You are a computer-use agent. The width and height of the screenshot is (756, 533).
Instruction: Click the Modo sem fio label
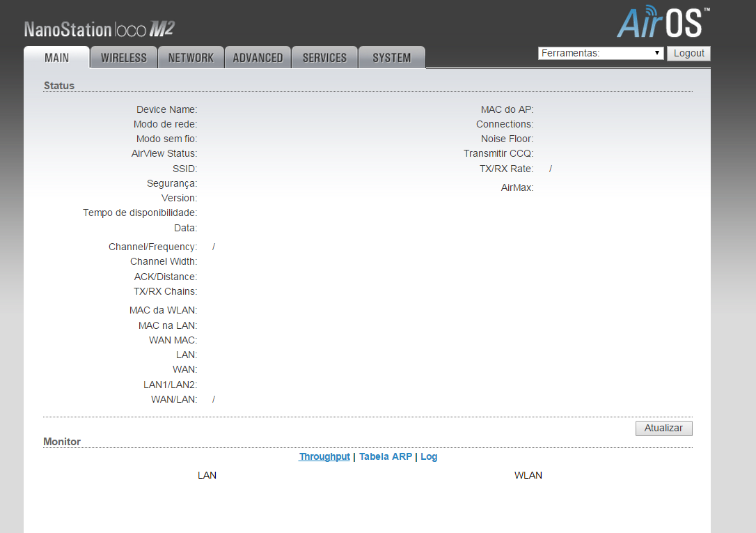(x=166, y=139)
